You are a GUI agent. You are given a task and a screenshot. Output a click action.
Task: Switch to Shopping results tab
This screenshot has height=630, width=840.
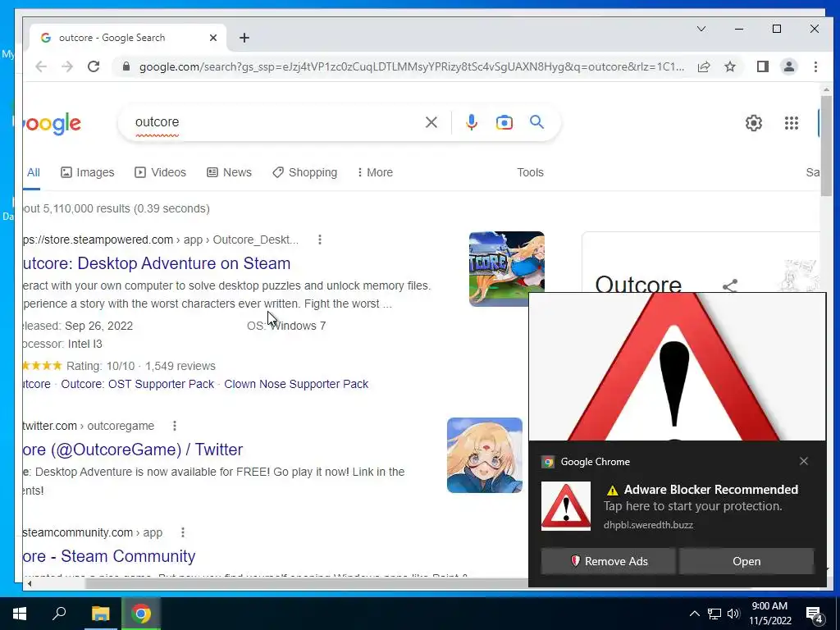(305, 172)
